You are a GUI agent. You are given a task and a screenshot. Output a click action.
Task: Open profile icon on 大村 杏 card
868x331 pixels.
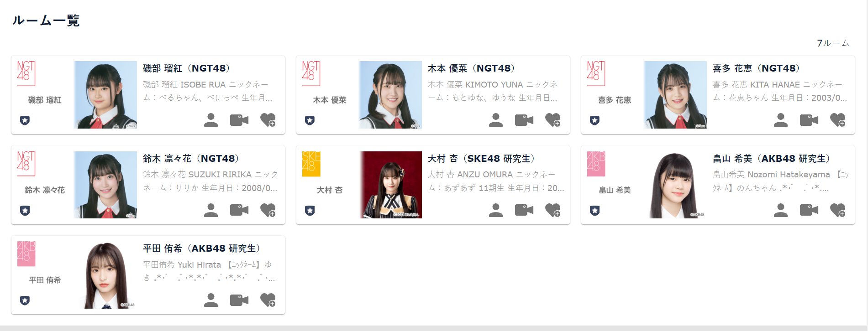coord(495,210)
